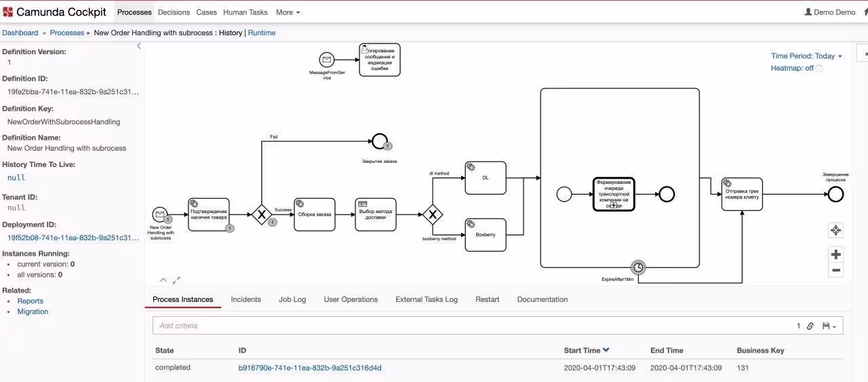Switch to Runtime view link
Screen dimensions: 868x382
262,33
